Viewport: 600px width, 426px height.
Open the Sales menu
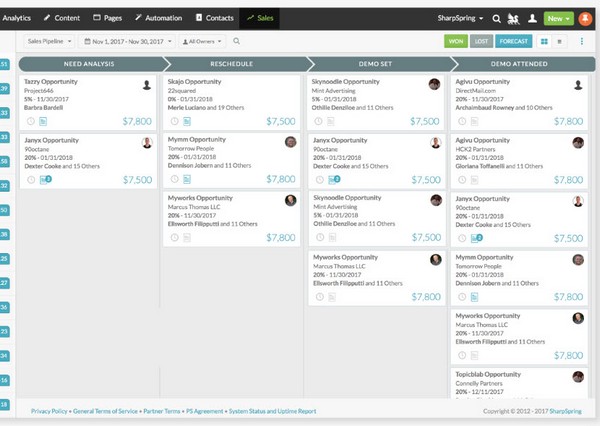(260, 18)
